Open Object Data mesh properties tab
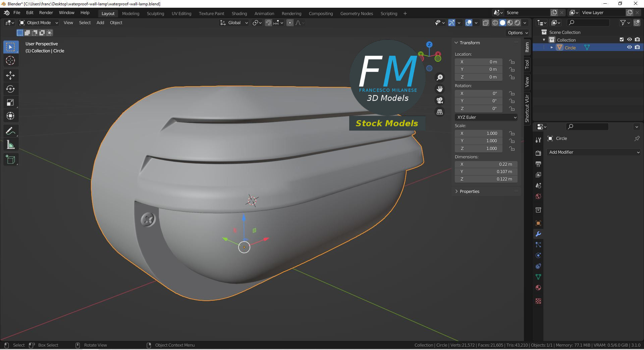The height and width of the screenshot is (350, 644). click(x=538, y=277)
